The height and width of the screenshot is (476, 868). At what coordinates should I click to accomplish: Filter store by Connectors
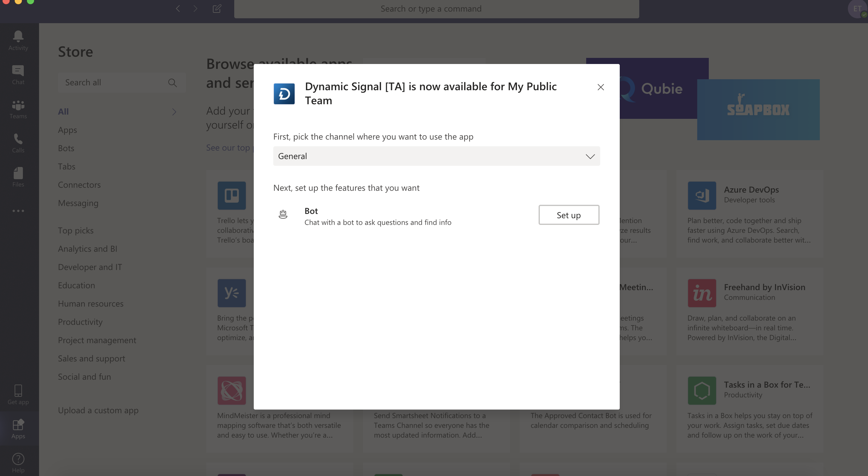79,185
